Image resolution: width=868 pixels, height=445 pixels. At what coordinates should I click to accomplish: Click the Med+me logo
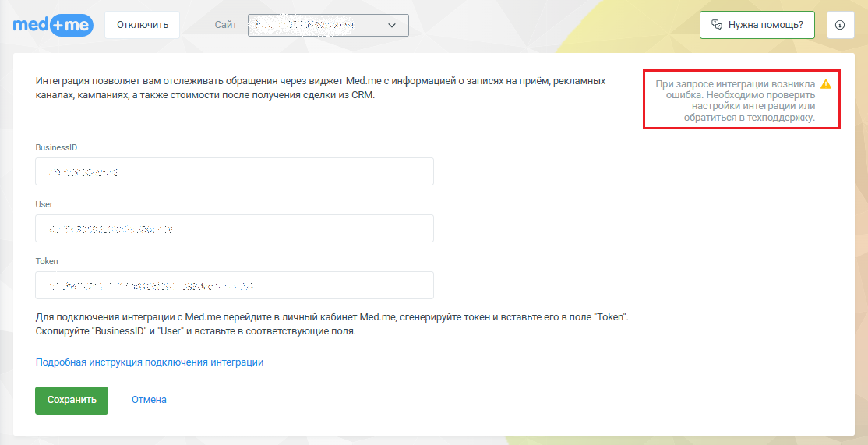(53, 25)
